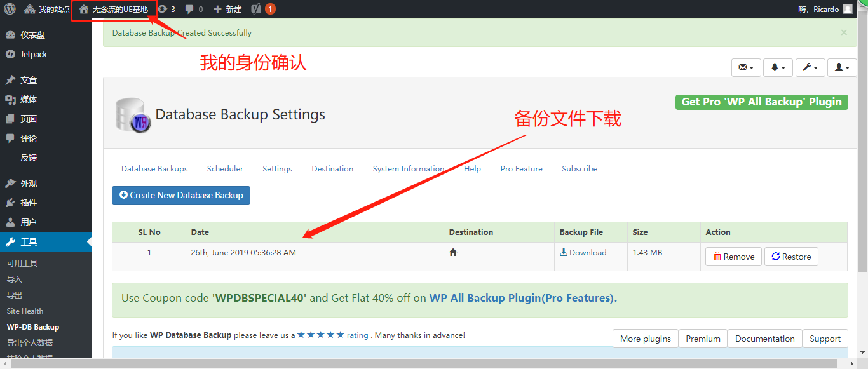Click More plugins button

(645, 339)
